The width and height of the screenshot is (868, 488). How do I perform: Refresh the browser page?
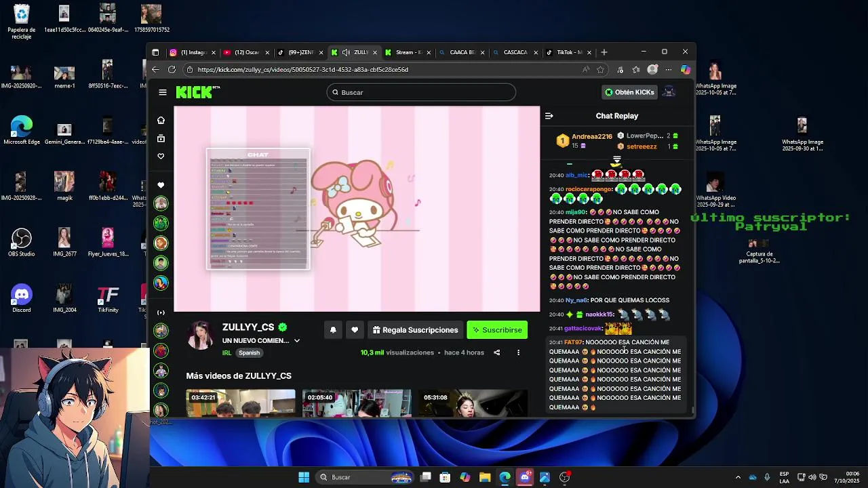[x=172, y=69]
